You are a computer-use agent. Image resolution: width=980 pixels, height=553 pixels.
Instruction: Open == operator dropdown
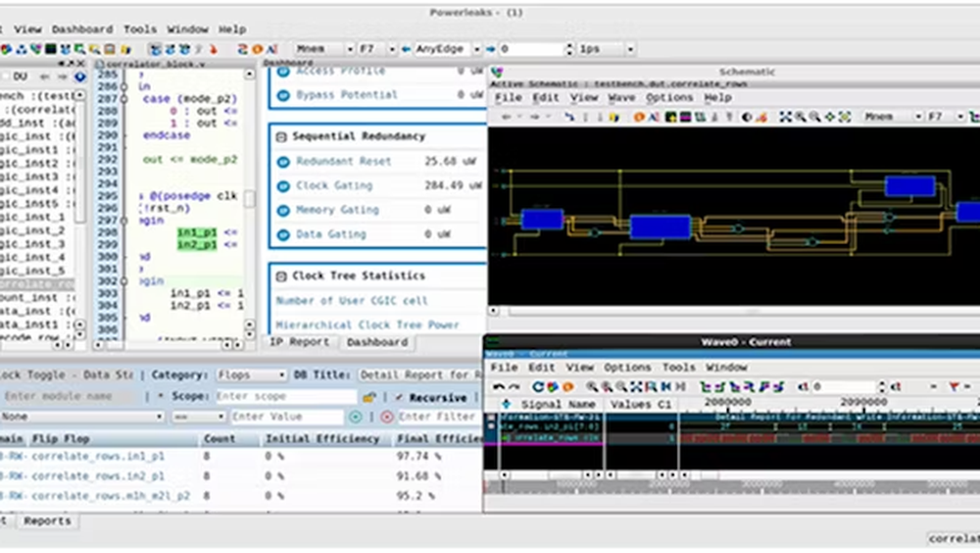(199, 417)
